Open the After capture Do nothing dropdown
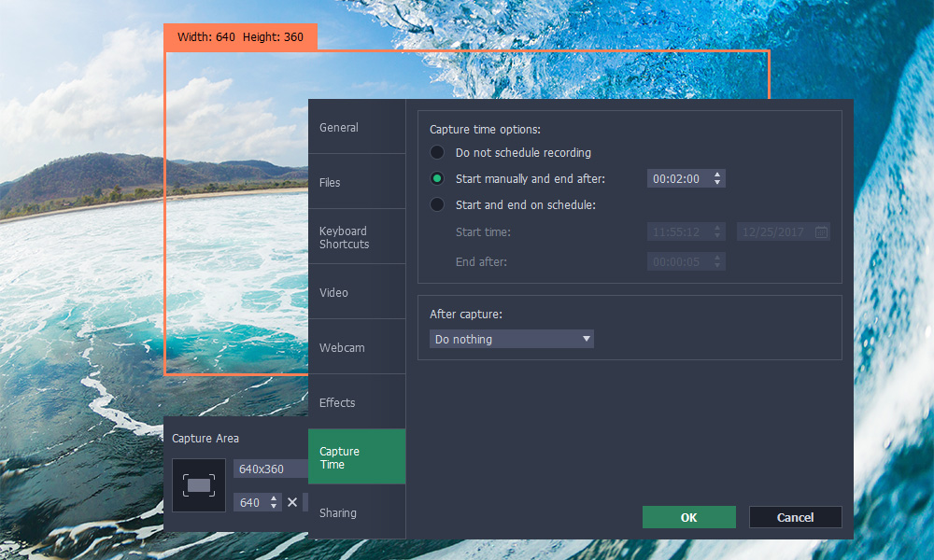Screen dimensions: 934x560 (512, 339)
